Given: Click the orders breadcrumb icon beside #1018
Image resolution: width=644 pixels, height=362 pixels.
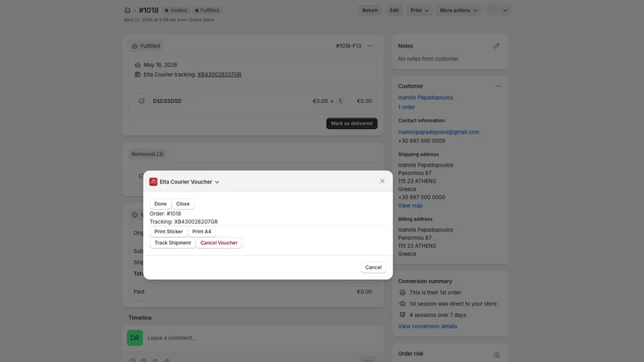Looking at the screenshot, I should [127, 10].
